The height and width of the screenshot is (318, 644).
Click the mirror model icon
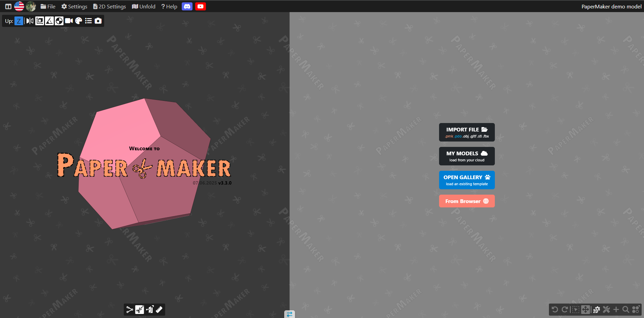[x=30, y=21]
